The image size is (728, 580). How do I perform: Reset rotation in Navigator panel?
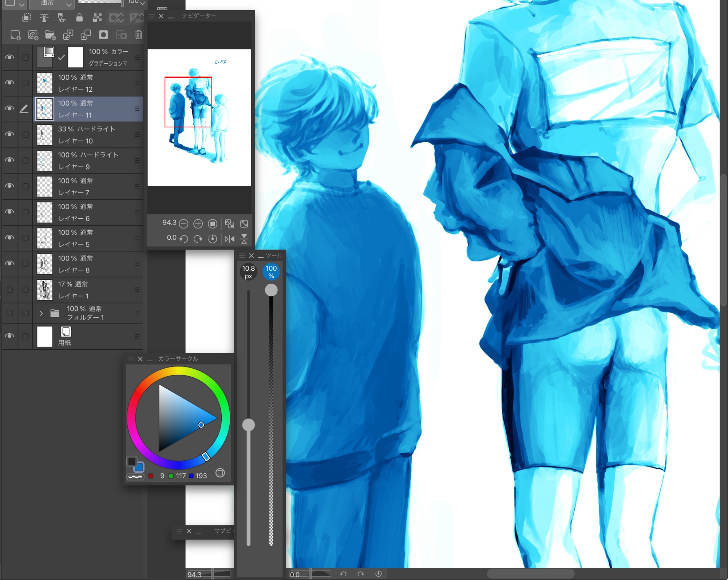tap(213, 239)
